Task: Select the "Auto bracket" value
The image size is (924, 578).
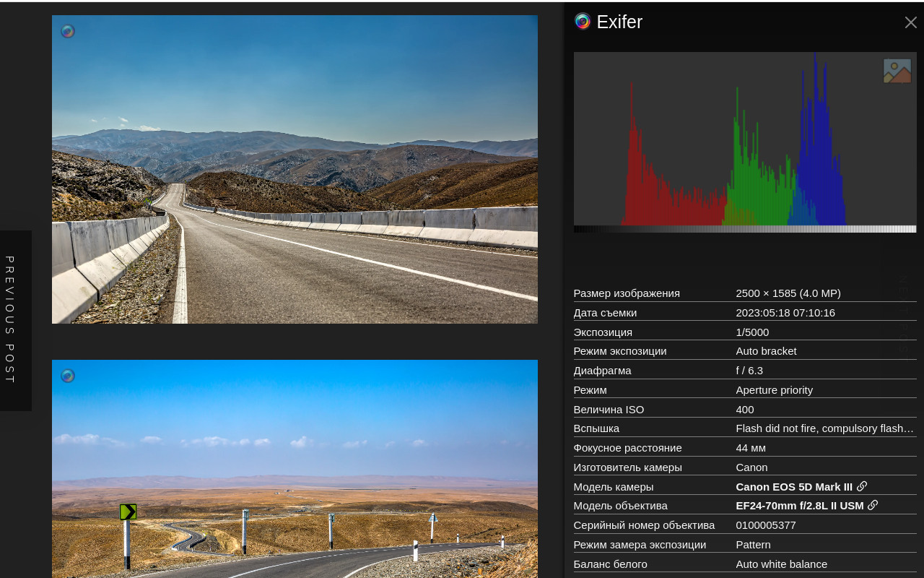Action: [766, 351]
